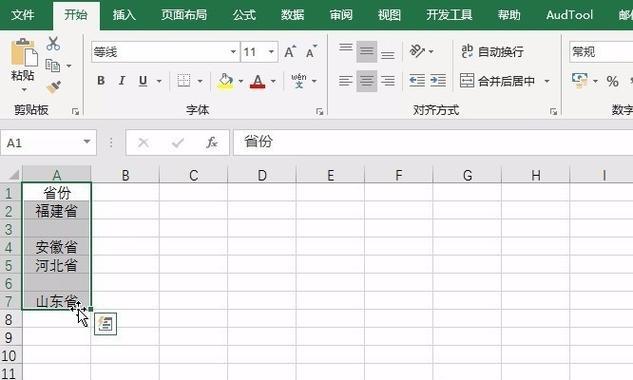Expand underline style arrow

159,81
